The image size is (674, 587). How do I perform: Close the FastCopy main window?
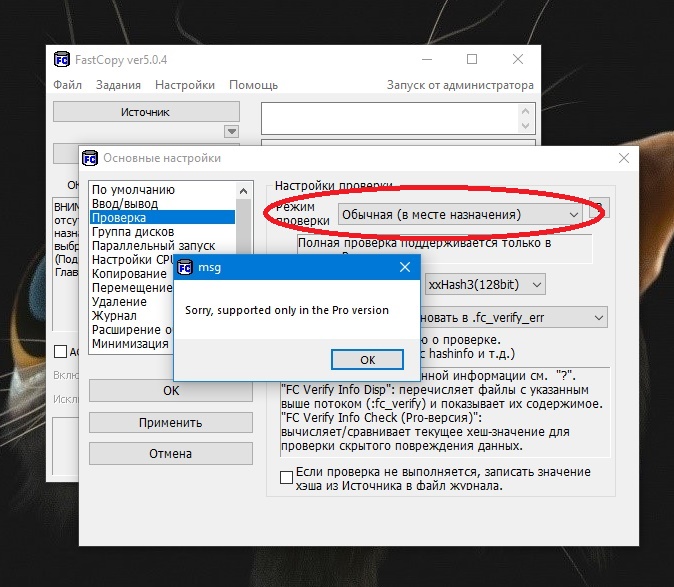coord(518,59)
